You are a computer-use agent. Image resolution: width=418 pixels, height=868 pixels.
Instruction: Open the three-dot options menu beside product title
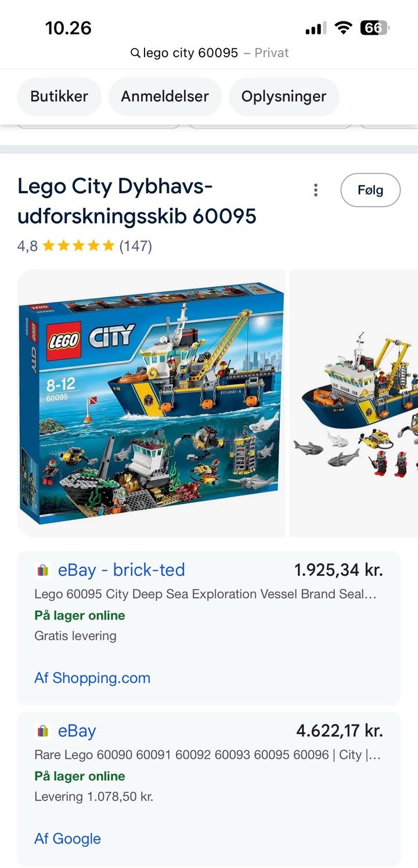(x=315, y=190)
